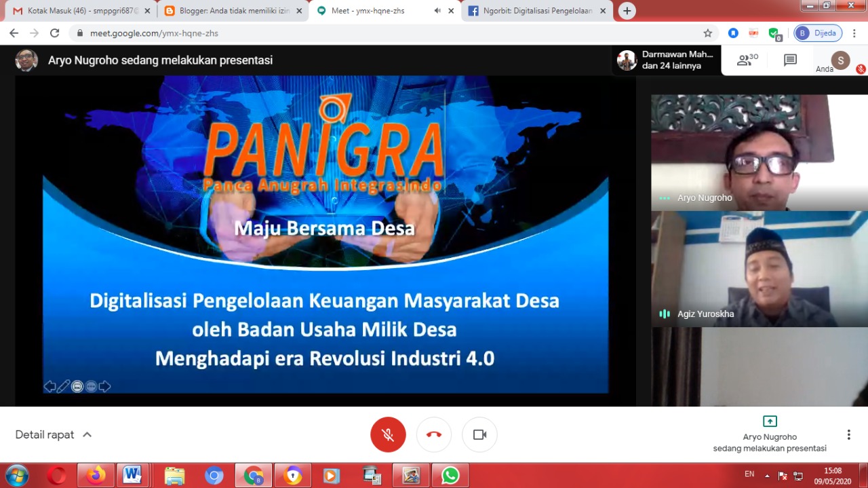Select Aryo Nugroho video tile

point(759,153)
